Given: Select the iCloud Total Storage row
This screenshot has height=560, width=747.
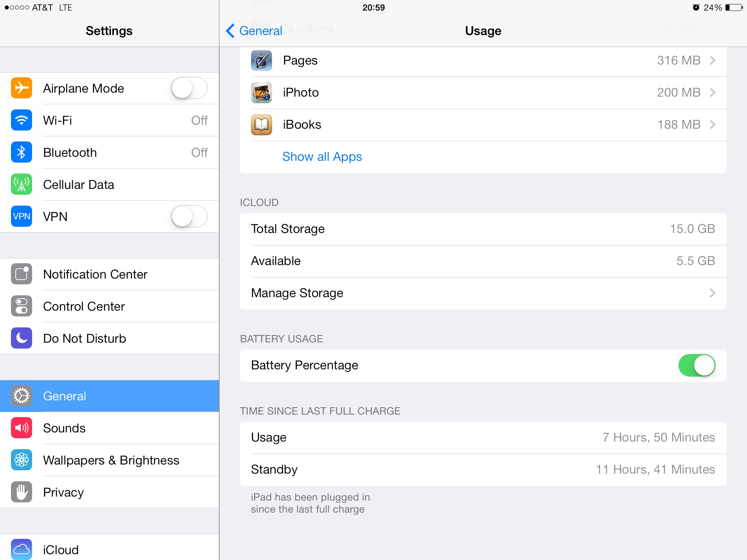Looking at the screenshot, I should (483, 229).
